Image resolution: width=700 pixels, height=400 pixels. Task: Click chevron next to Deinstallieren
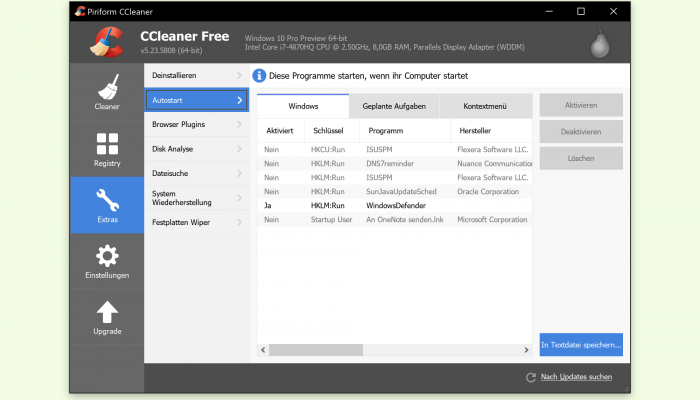[x=239, y=75]
